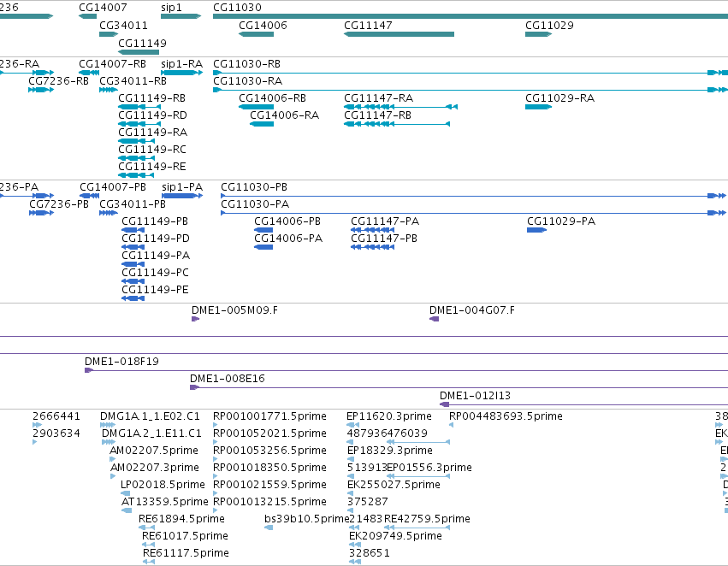This screenshot has height=566, width=728.
Task: Select the CG14006 gene label
Action: pyautogui.click(x=263, y=25)
